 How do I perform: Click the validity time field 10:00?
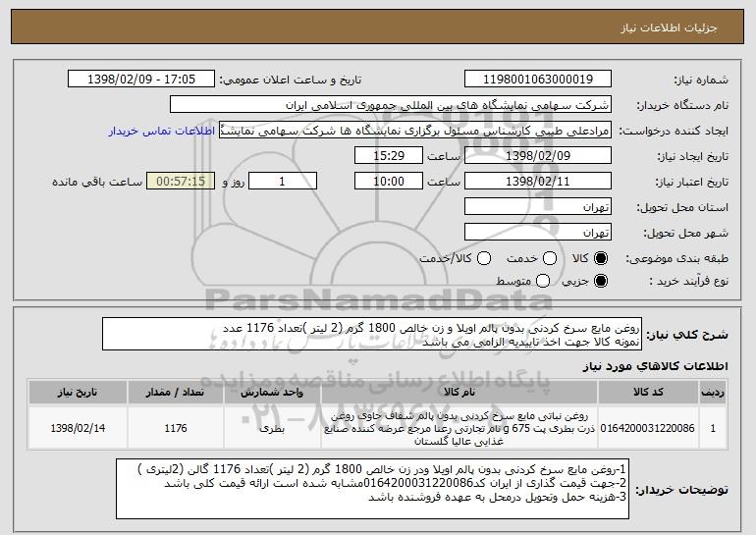[x=389, y=182]
